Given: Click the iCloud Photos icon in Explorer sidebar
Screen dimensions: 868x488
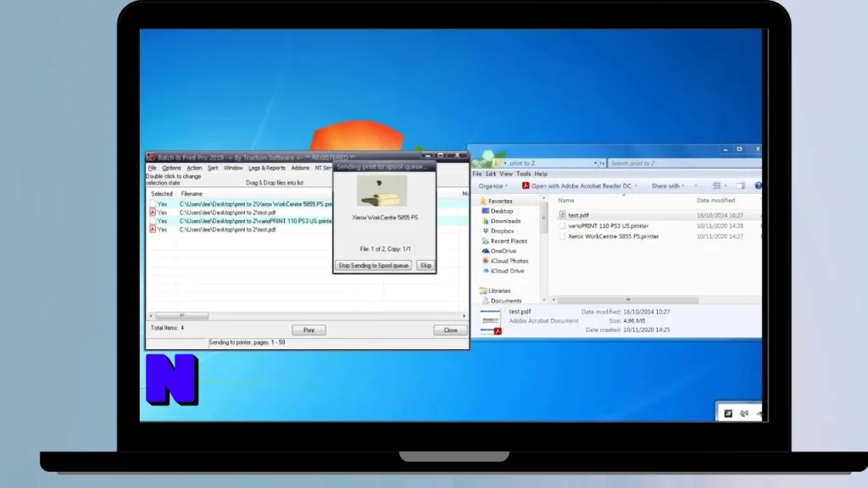Looking at the screenshot, I should coord(486,261).
